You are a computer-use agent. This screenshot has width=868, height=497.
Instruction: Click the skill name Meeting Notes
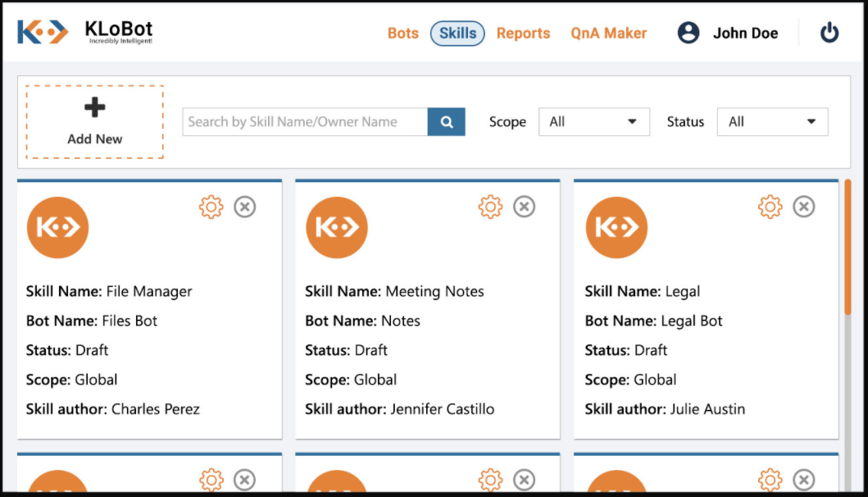pos(434,291)
